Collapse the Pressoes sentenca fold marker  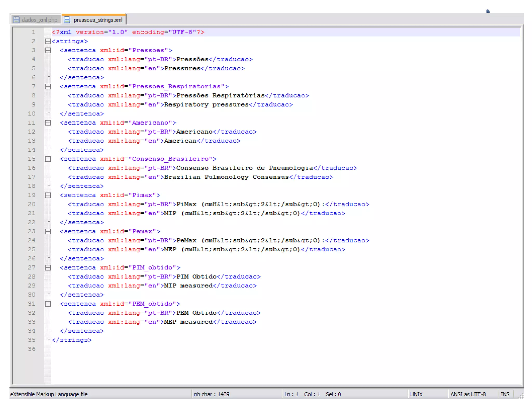(48, 50)
